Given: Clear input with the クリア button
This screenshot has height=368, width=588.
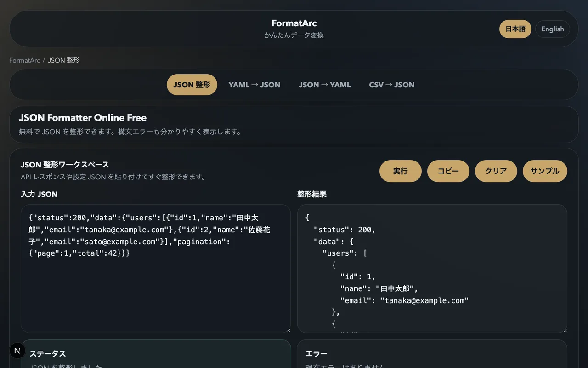Looking at the screenshot, I should tap(496, 171).
